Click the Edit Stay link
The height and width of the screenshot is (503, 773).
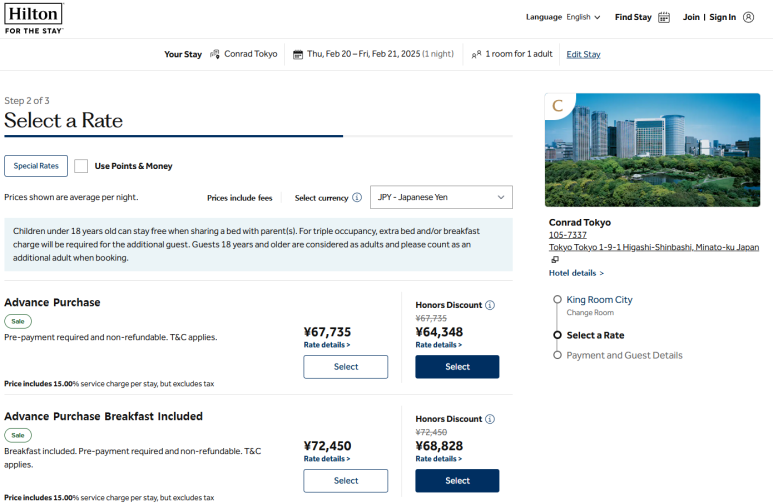coord(583,54)
